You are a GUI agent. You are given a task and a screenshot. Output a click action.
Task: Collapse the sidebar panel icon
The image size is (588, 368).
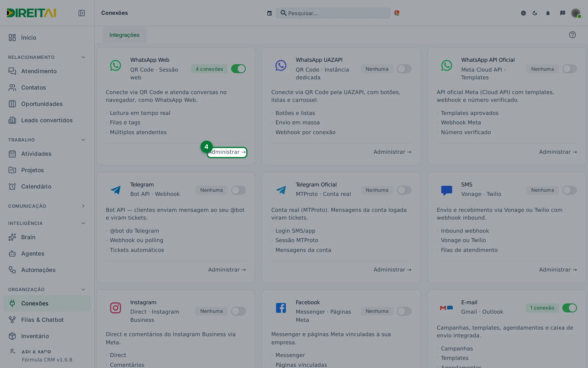click(x=81, y=13)
